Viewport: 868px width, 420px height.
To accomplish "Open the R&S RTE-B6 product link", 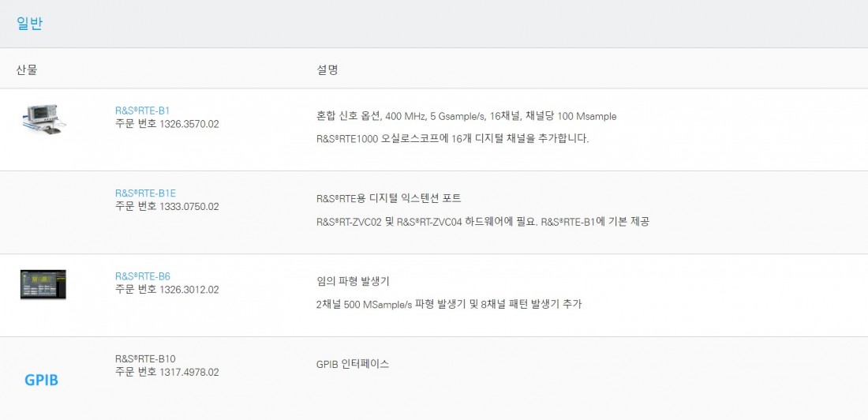I will tap(142, 276).
